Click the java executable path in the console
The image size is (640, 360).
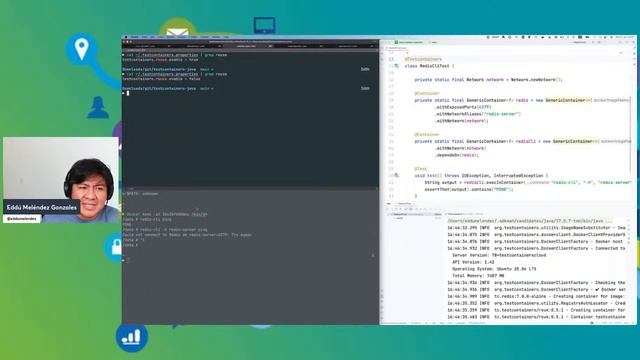coord(530,221)
